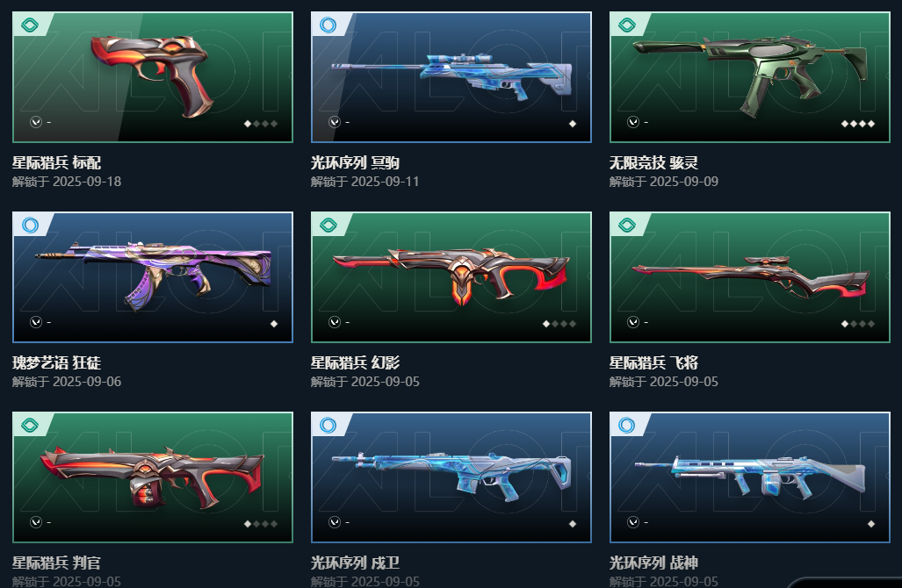Viewport: 902px width, 588px height.
Task: Click round chevron icon on 星际猎兵 飞将 card
Action: coord(632,322)
